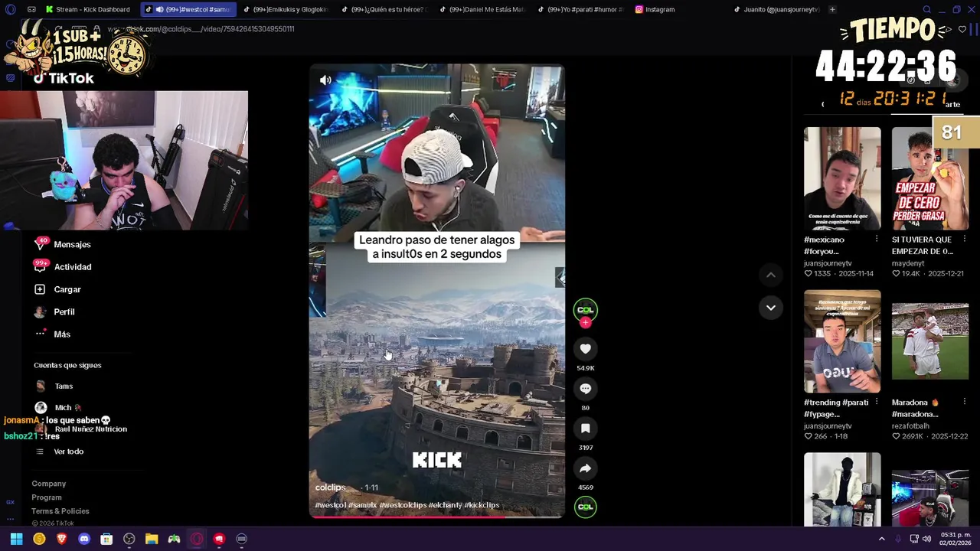Image resolution: width=980 pixels, height=551 pixels.
Task: Open Discord from the taskbar
Action: 84,539
